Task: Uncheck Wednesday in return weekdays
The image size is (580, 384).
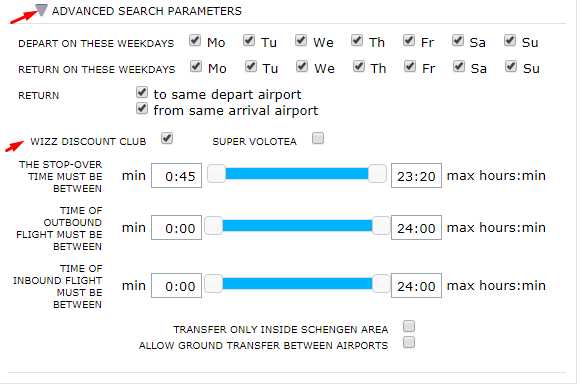Action: pyautogui.click(x=302, y=66)
